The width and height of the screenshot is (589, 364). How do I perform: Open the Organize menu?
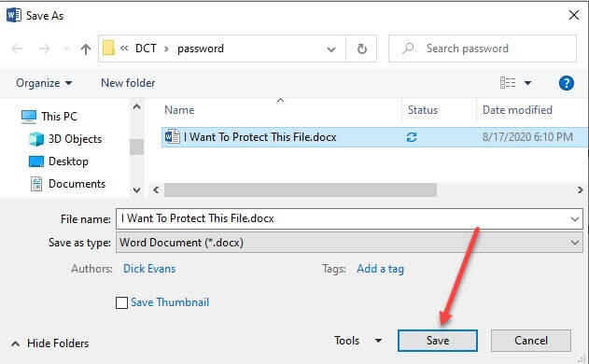tap(44, 83)
